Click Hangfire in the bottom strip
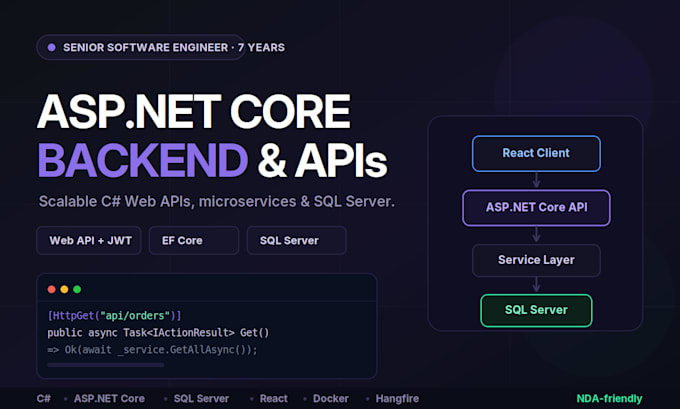680x409 pixels. pos(397,399)
